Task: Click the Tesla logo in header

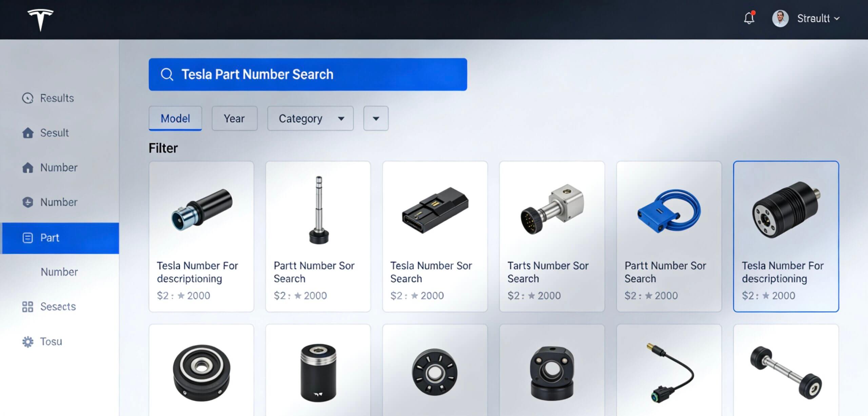Action: (40, 20)
